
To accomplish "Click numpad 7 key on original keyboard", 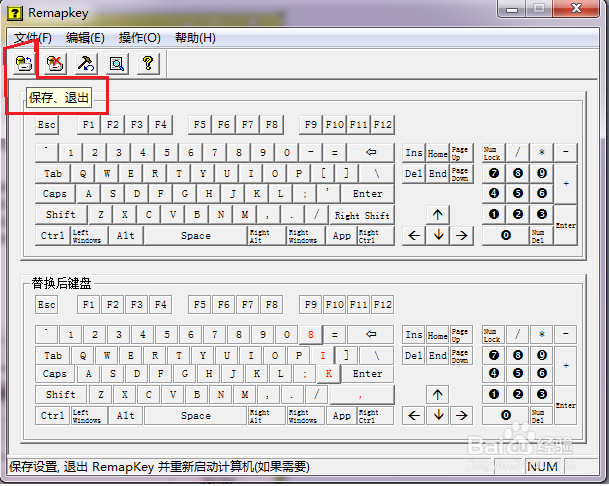I will point(494,173).
